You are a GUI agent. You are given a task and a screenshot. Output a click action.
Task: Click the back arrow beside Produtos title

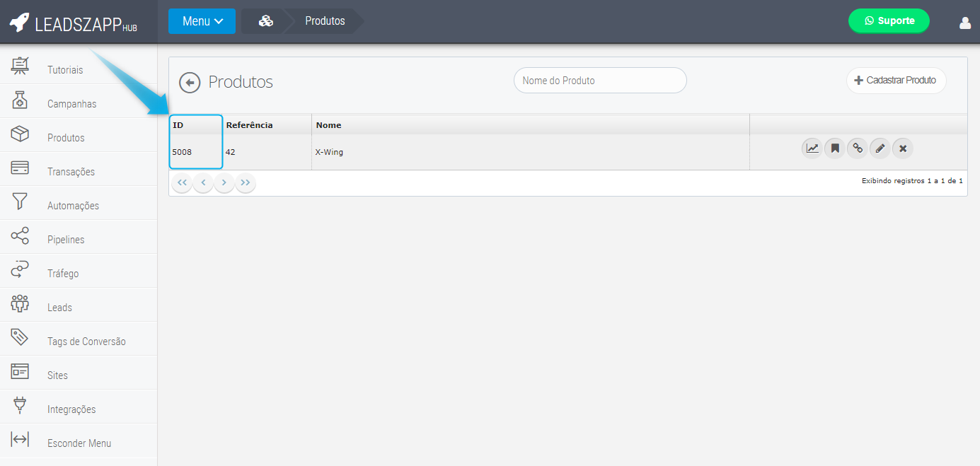tap(190, 83)
